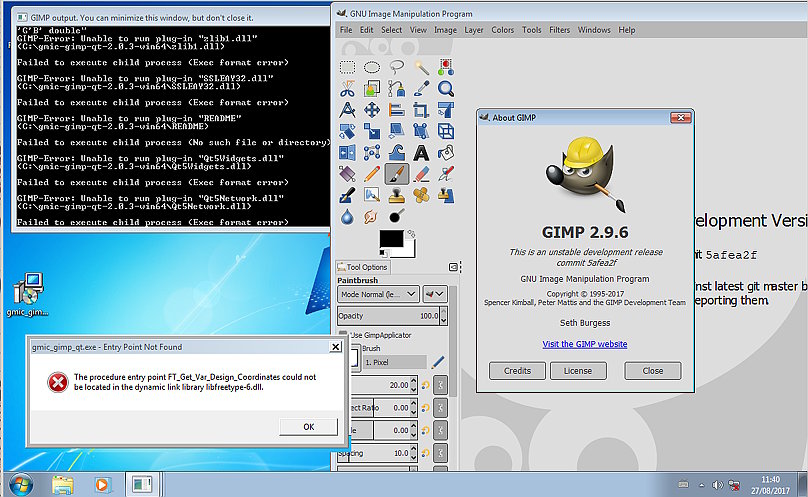808x497 pixels.
Task: Open the Colors menu
Action: (502, 30)
